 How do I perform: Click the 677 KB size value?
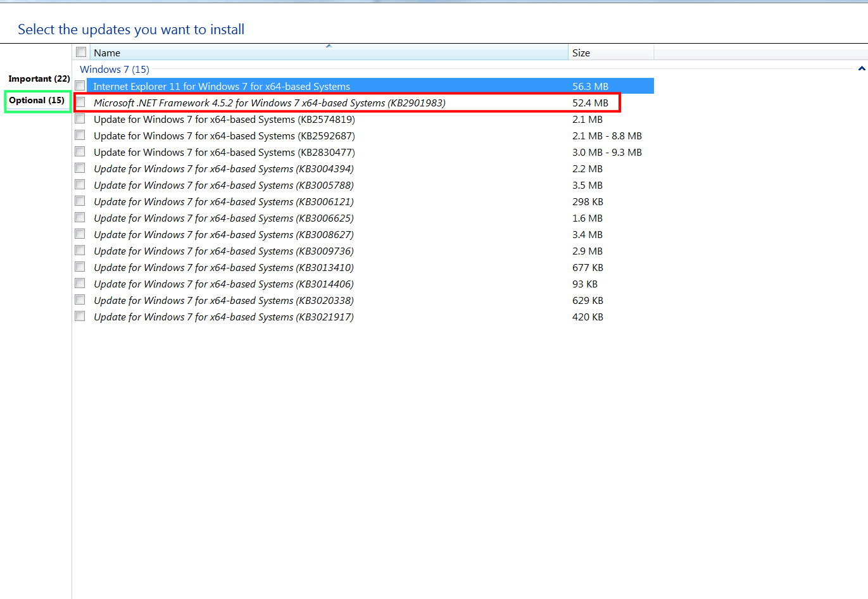coord(588,267)
